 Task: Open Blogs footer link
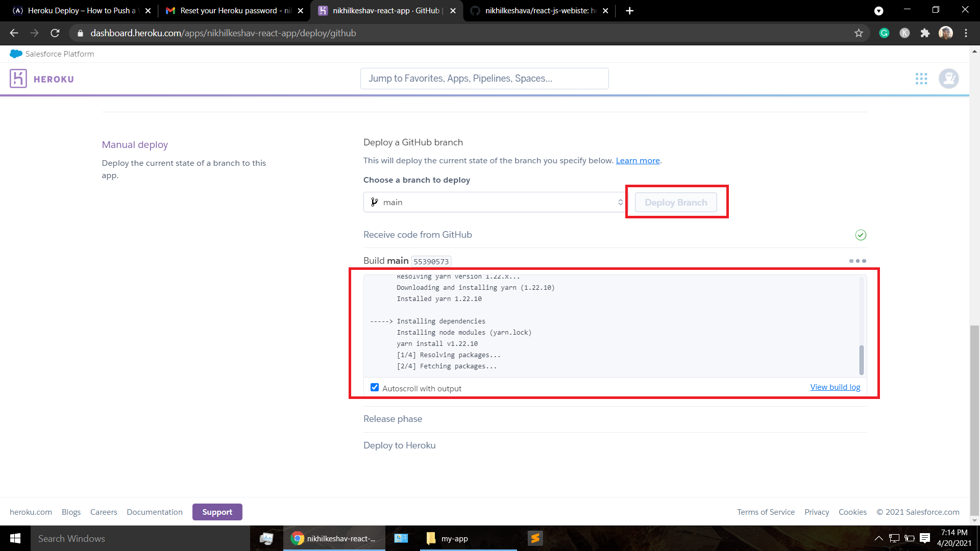pyautogui.click(x=71, y=512)
